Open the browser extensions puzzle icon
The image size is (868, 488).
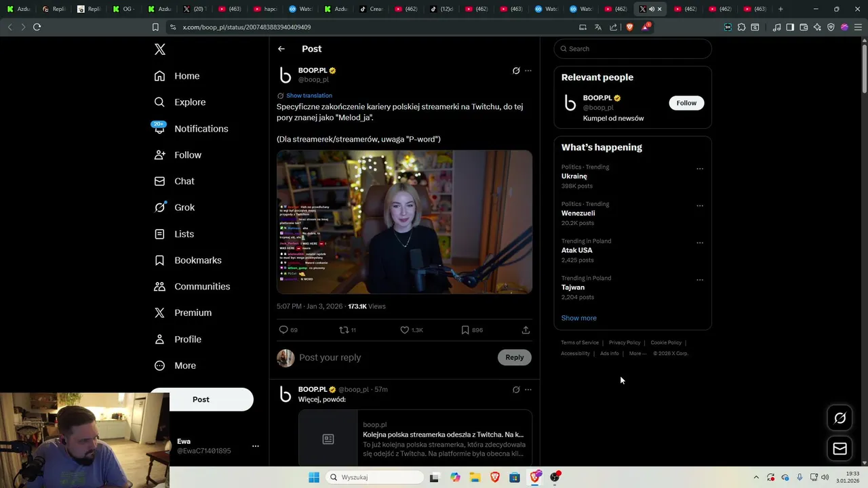coord(742,27)
